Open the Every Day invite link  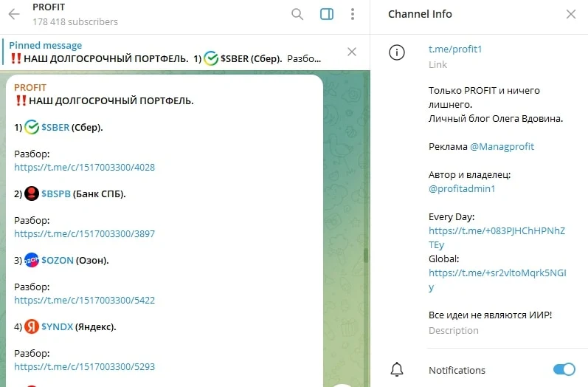tap(497, 238)
